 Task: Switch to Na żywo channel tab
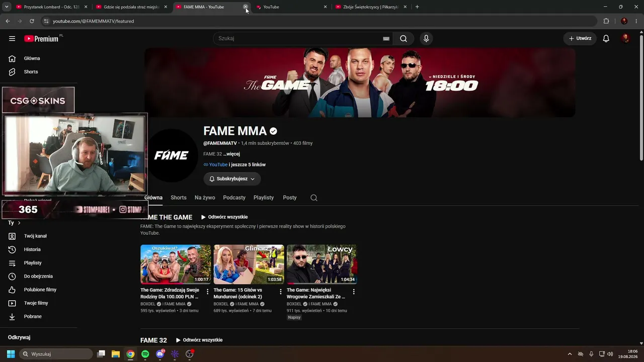205,198
